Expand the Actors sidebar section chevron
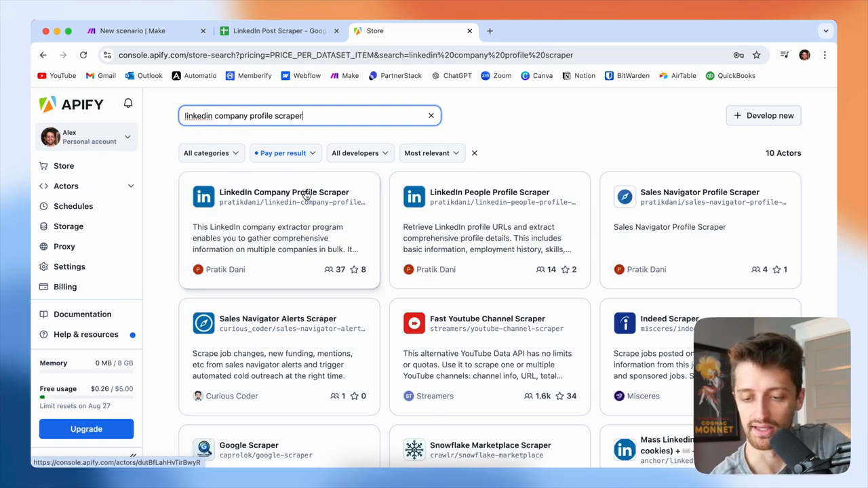Viewport: 868px width, 488px height. (131, 186)
